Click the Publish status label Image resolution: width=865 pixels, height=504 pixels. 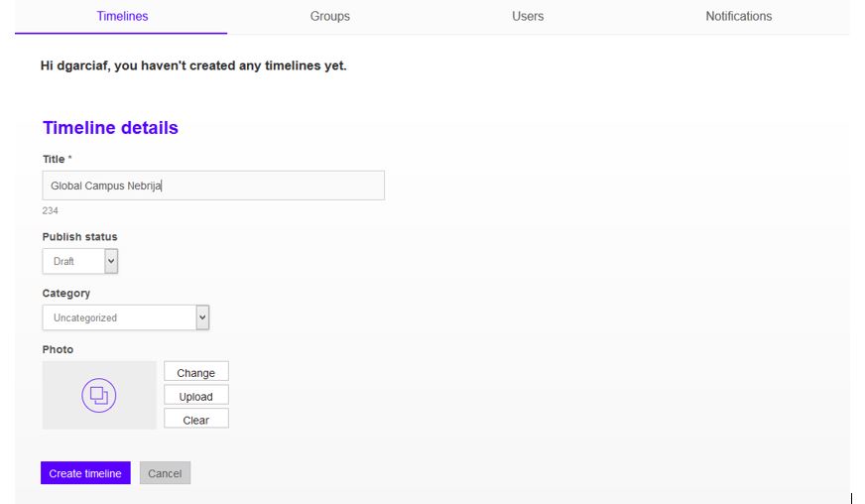[79, 237]
